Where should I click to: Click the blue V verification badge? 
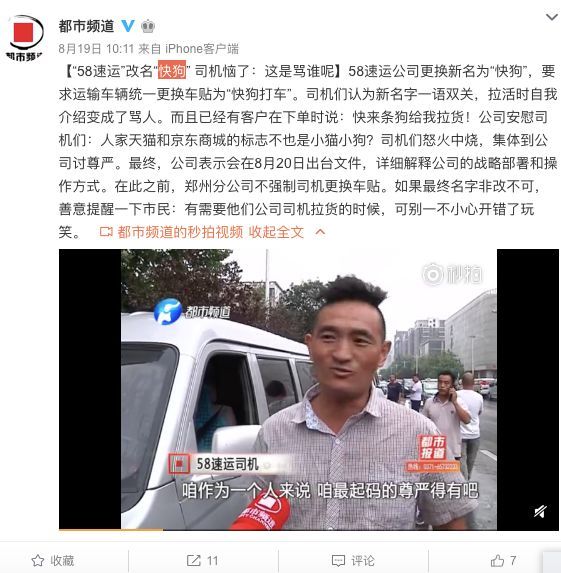128,26
